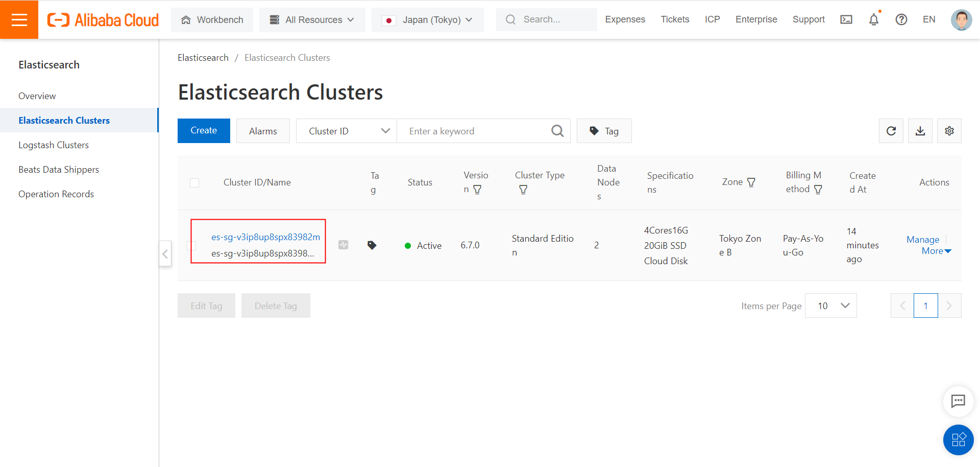Click the Alibaba Cloud logo

[x=103, y=20]
